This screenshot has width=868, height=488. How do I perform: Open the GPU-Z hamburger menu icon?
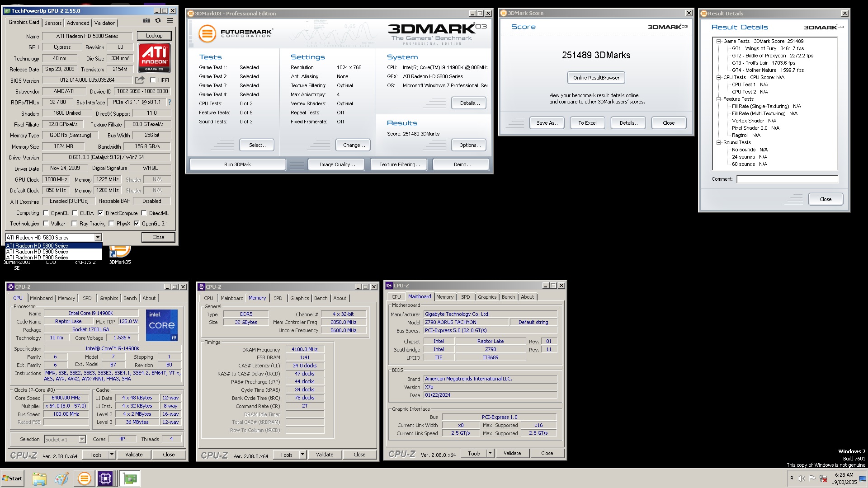click(170, 21)
